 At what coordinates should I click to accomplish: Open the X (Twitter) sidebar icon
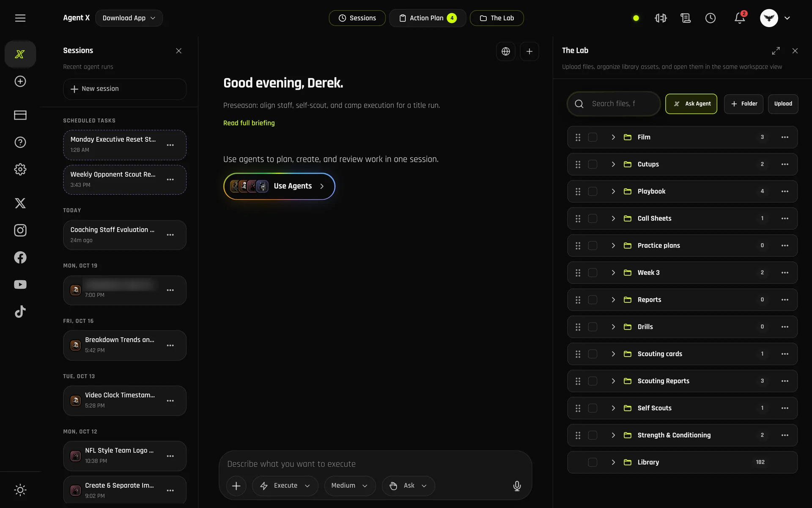point(20,203)
